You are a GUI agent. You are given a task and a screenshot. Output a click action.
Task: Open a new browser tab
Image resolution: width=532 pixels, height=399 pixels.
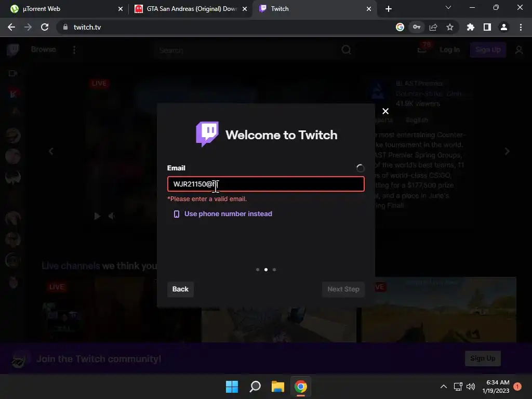(x=389, y=9)
